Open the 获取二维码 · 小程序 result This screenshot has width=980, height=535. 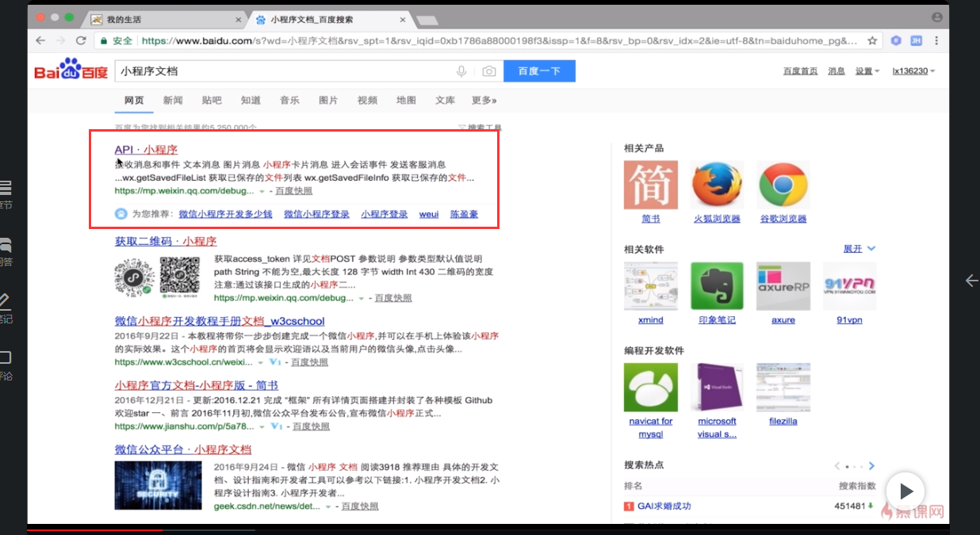(x=166, y=241)
